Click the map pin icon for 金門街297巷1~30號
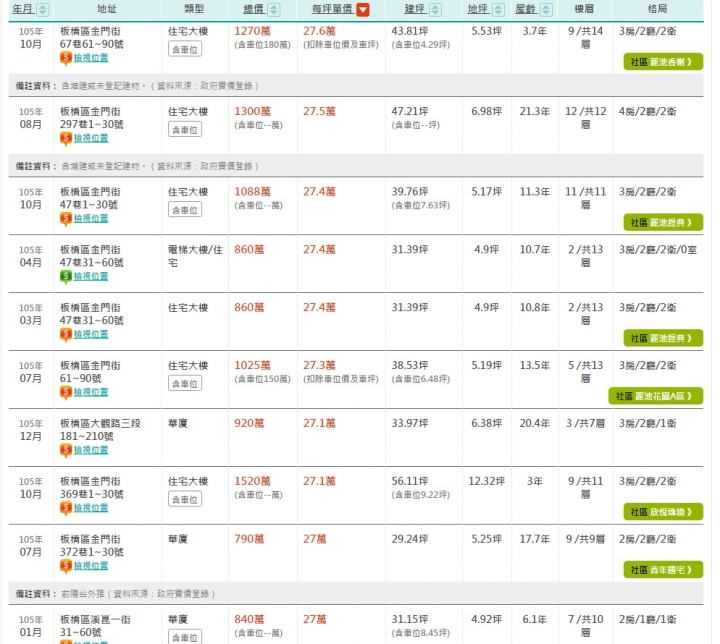This screenshot has height=644, width=720. click(66, 139)
